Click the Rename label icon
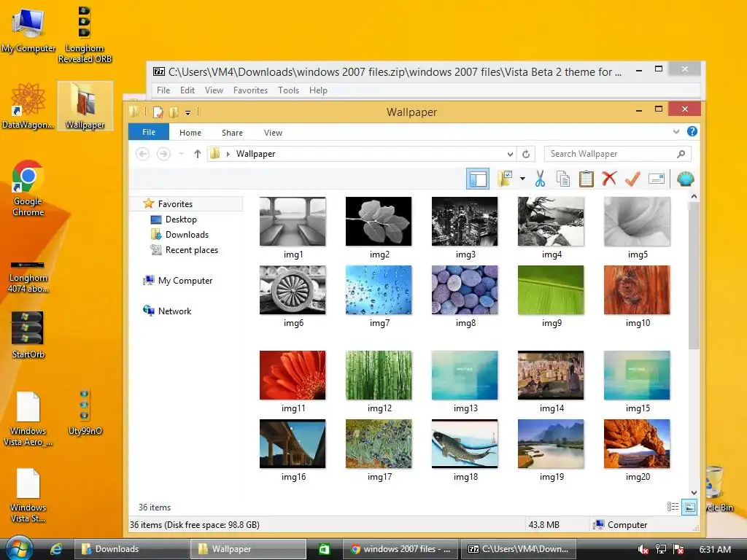Viewport: 747px width, 560px height. [x=657, y=179]
